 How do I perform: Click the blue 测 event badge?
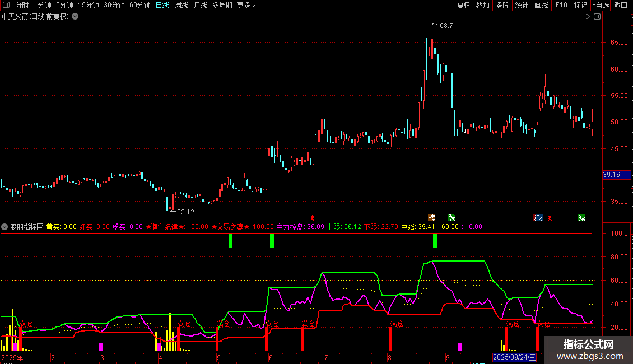538,218
